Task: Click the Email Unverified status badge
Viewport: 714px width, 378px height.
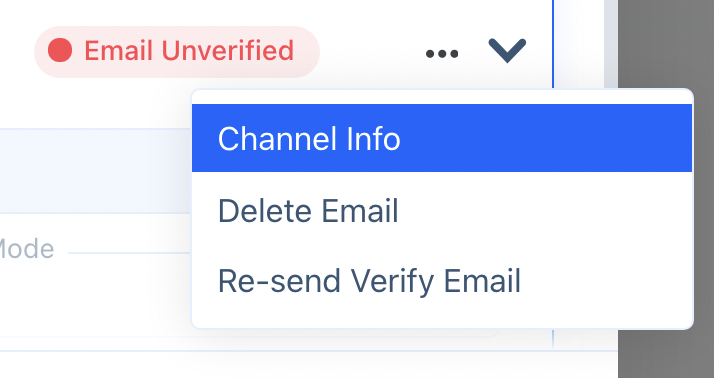Action: pos(177,51)
